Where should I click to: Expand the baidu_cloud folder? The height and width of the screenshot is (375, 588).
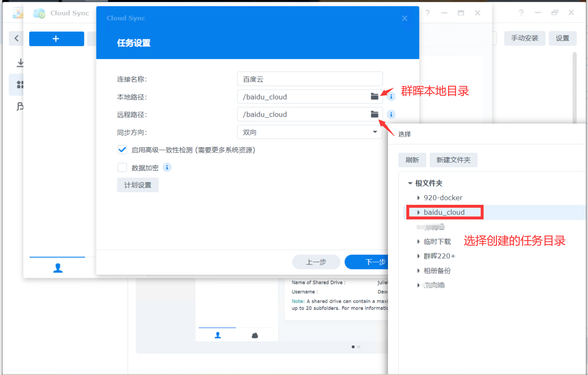(x=418, y=212)
